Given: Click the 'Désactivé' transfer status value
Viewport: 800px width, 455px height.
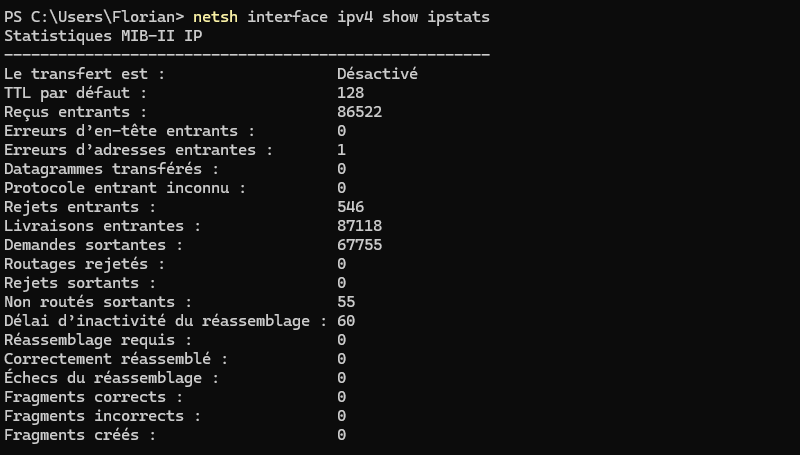Looking at the screenshot, I should (x=377, y=74).
